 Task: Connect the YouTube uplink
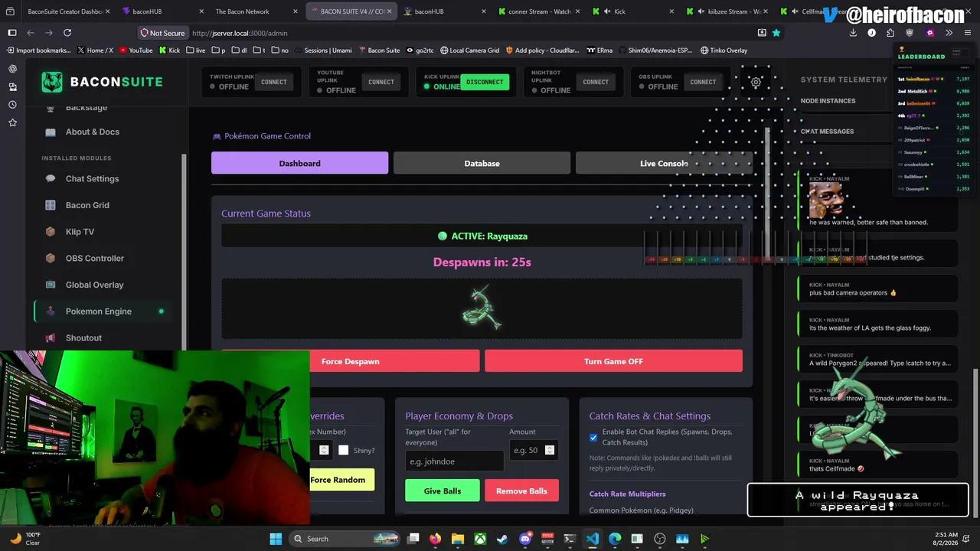coord(381,82)
